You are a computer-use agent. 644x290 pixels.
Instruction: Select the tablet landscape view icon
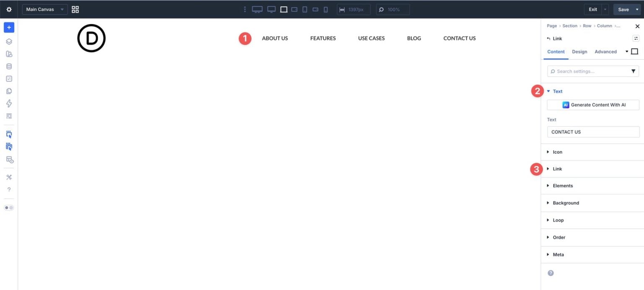(294, 9)
